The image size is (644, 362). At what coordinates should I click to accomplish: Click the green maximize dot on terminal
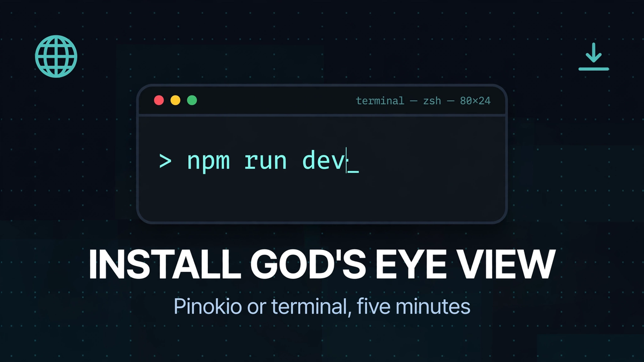(192, 100)
